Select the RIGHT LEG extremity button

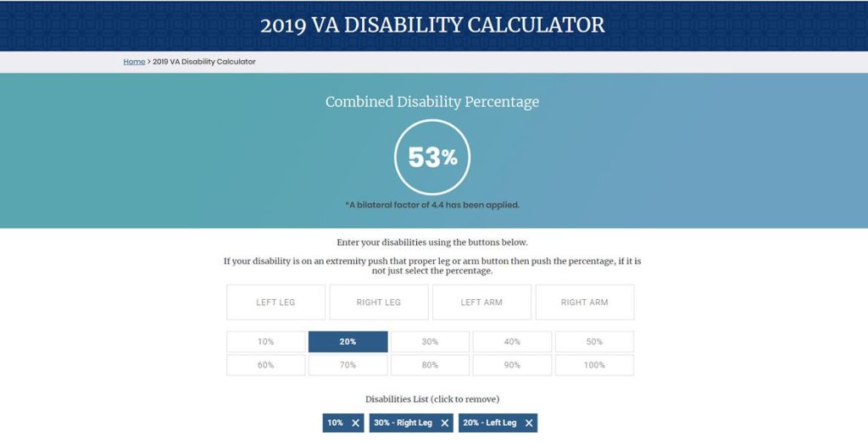[x=379, y=302]
